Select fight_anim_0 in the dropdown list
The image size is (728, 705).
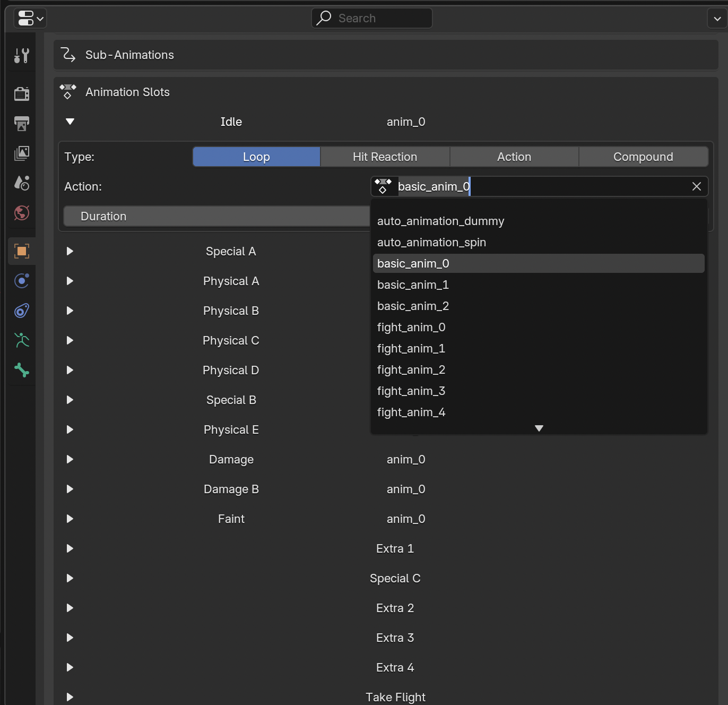(x=539, y=327)
